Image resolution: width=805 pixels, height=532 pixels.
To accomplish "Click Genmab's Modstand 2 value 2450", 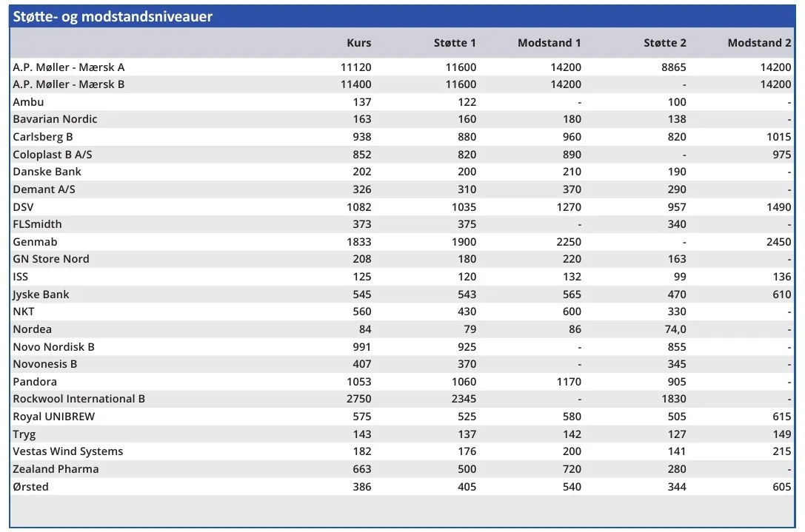I will coord(778,242).
